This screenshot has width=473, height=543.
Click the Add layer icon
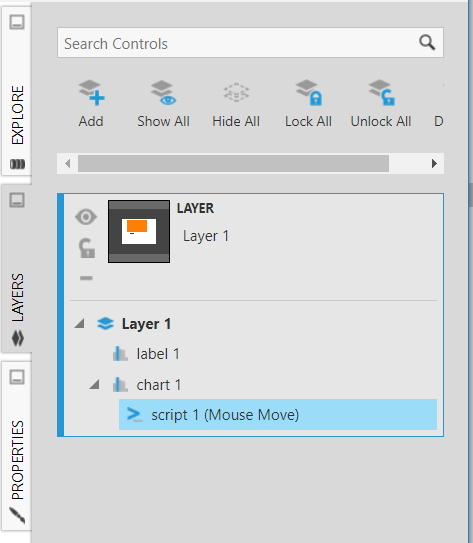(x=91, y=92)
